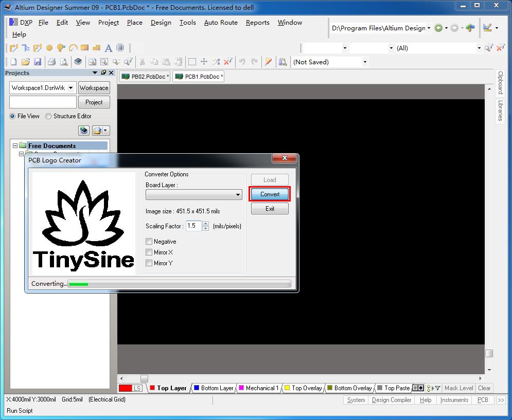Viewport: 512px width, 420px height.
Task: Check the Mirror X checkbox
Action: [x=149, y=252]
